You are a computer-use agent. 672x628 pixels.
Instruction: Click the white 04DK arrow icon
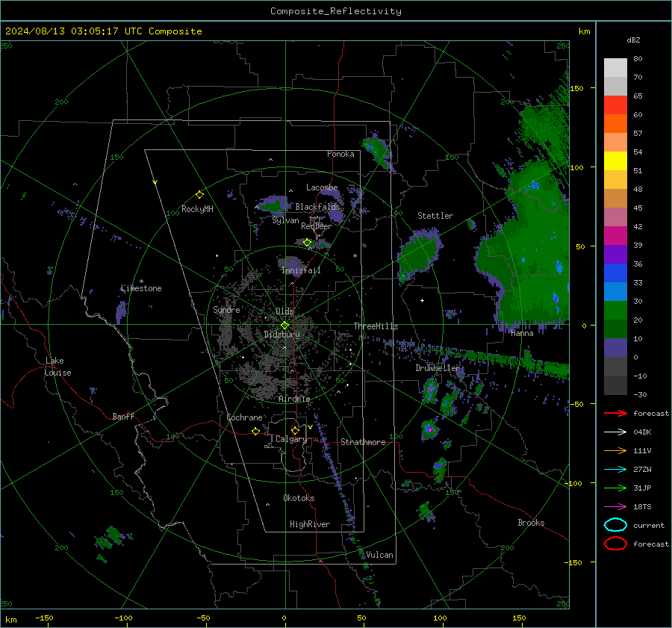[615, 432]
